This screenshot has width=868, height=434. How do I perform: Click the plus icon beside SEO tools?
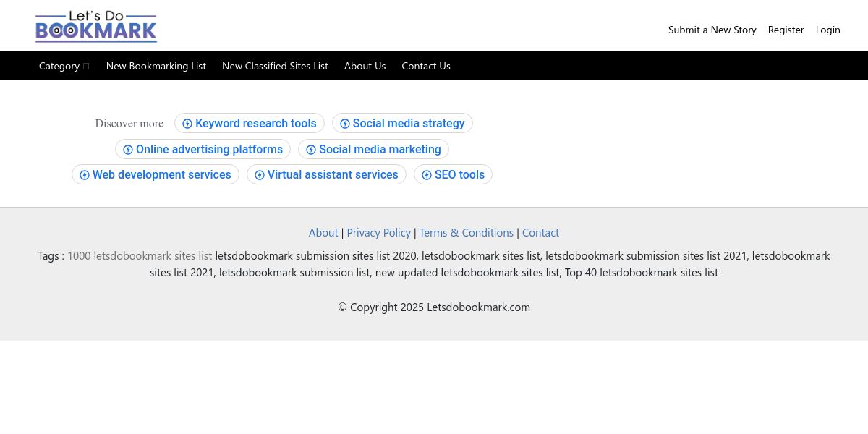coord(427,175)
